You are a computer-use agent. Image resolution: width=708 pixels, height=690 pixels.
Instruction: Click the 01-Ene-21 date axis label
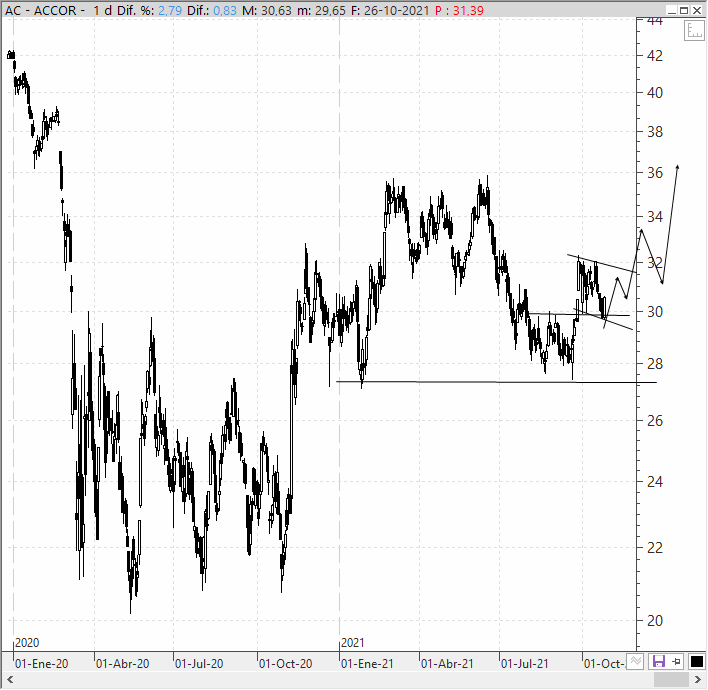click(367, 664)
